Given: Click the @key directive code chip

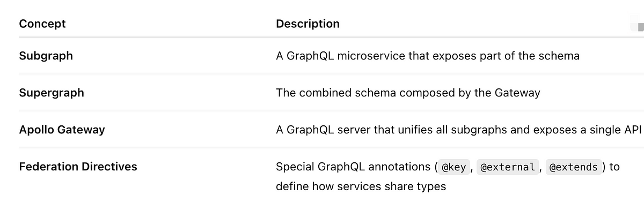Looking at the screenshot, I should (x=452, y=167).
